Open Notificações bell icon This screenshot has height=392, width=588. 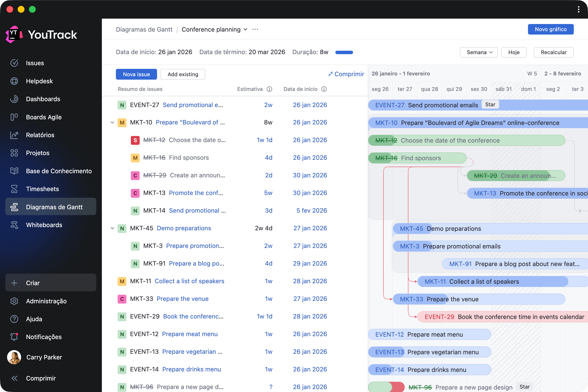tap(14, 337)
